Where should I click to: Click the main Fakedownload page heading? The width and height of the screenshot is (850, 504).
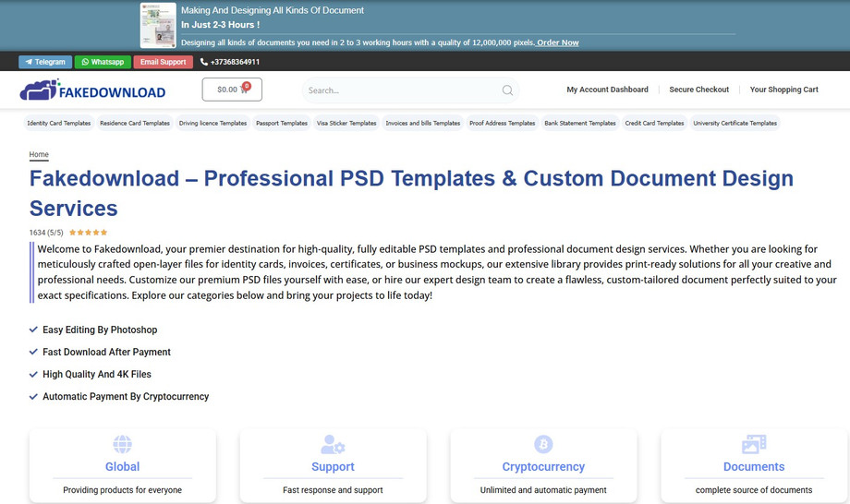click(x=411, y=193)
